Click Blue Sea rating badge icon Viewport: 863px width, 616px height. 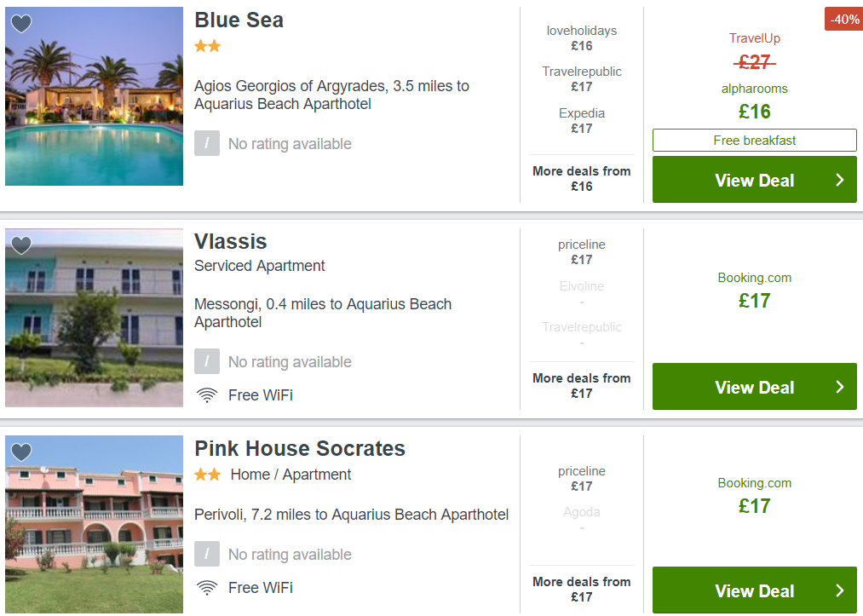(207, 143)
